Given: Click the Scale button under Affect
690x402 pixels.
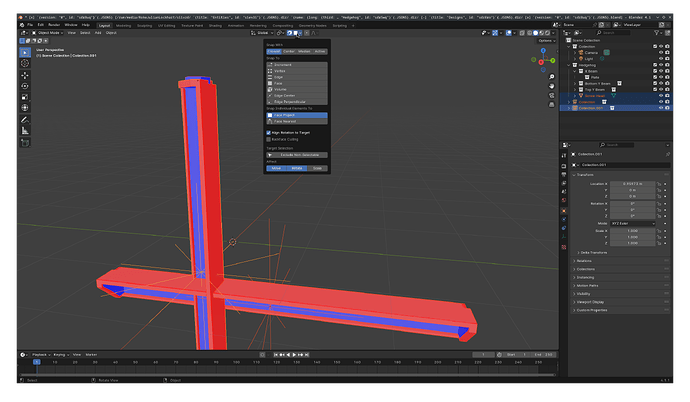Looking at the screenshot, I should point(317,168).
